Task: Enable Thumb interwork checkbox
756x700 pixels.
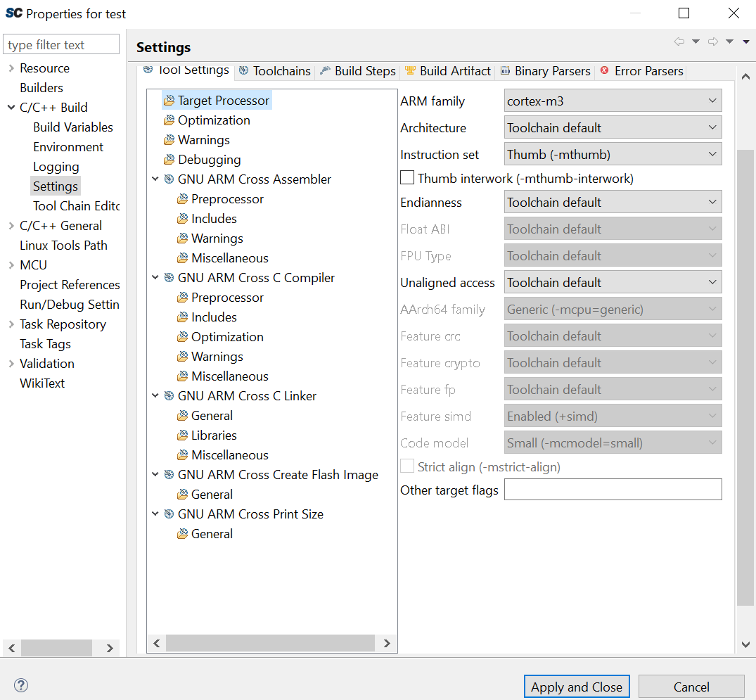Action: point(407,178)
